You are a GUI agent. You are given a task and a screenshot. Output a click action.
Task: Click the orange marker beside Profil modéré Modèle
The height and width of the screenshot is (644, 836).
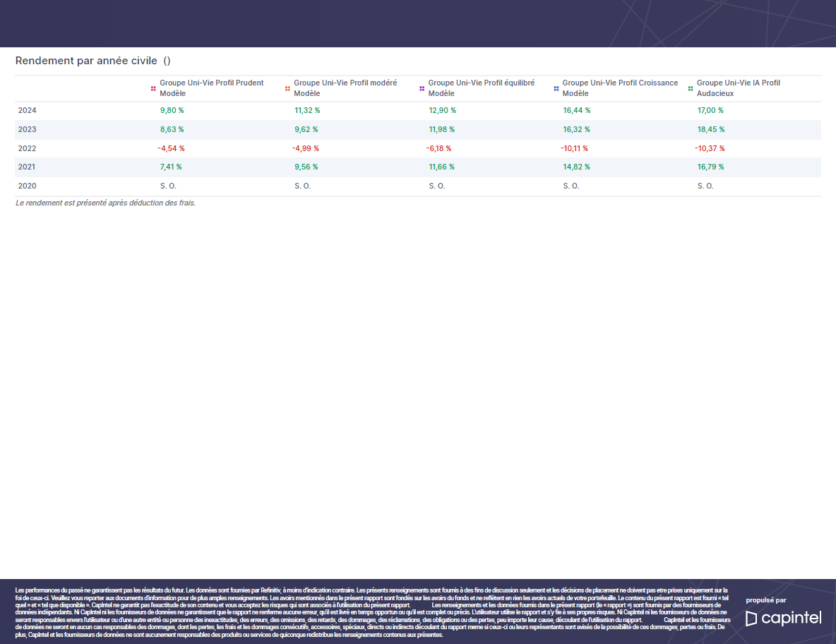pyautogui.click(x=287, y=88)
